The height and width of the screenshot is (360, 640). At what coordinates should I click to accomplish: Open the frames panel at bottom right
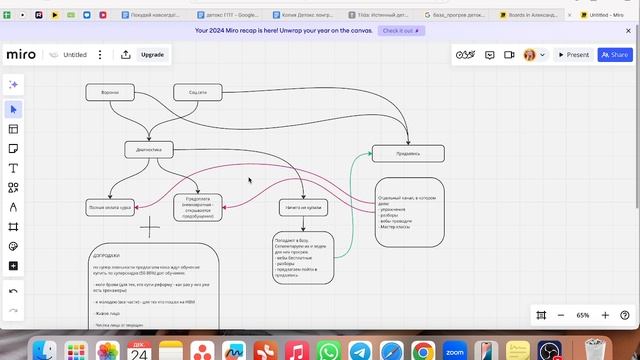point(541,315)
